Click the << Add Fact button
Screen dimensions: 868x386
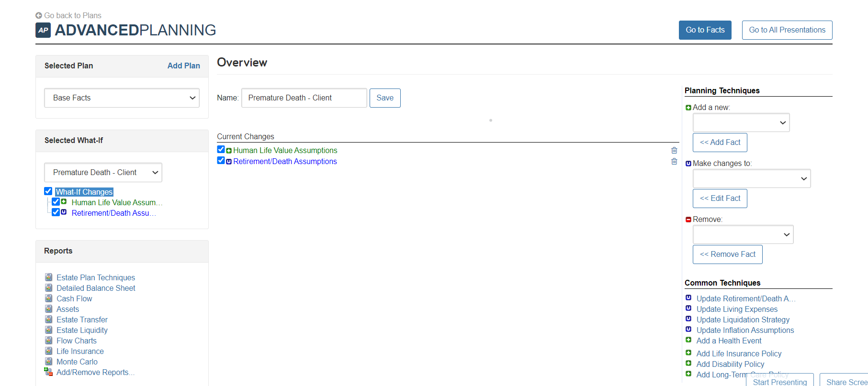click(720, 143)
